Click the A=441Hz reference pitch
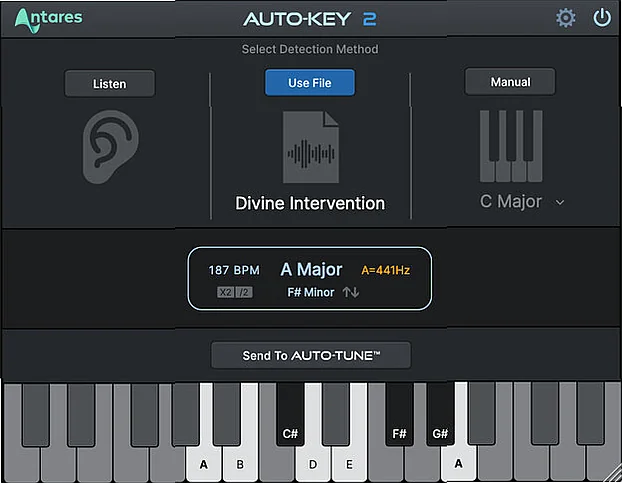This screenshot has height=483, width=622. [385, 270]
